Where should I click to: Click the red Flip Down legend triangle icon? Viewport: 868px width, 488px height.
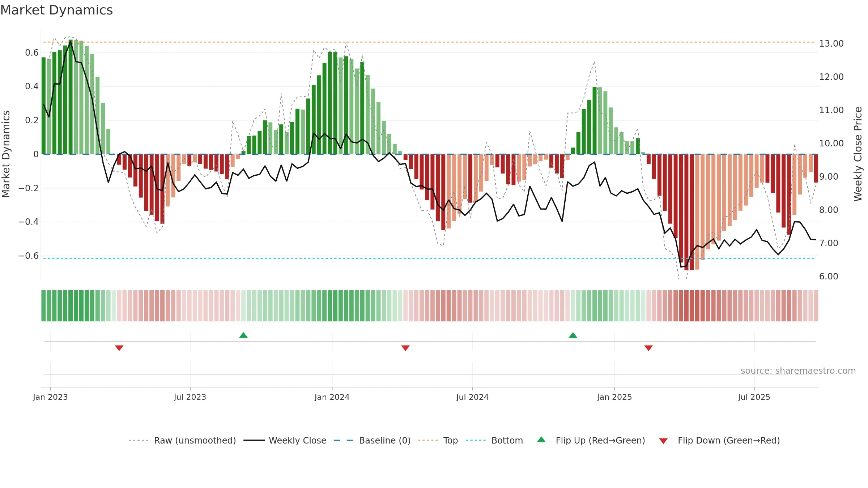(x=663, y=441)
